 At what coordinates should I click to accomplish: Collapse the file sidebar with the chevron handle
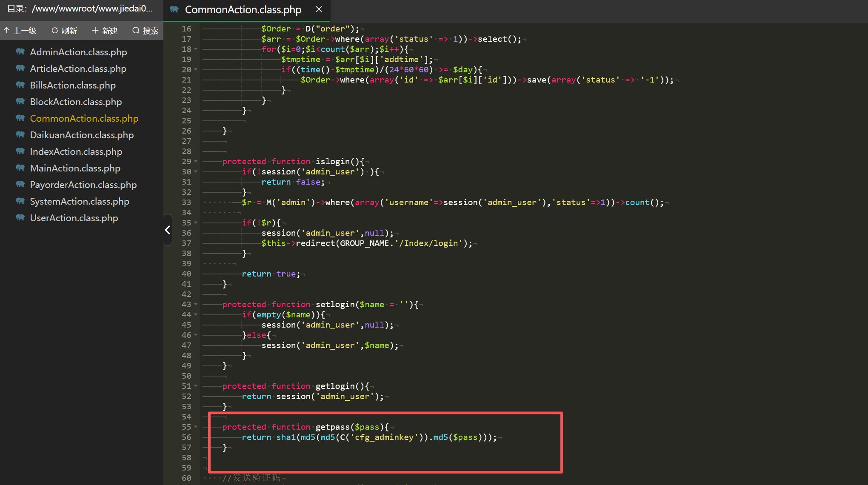click(167, 230)
